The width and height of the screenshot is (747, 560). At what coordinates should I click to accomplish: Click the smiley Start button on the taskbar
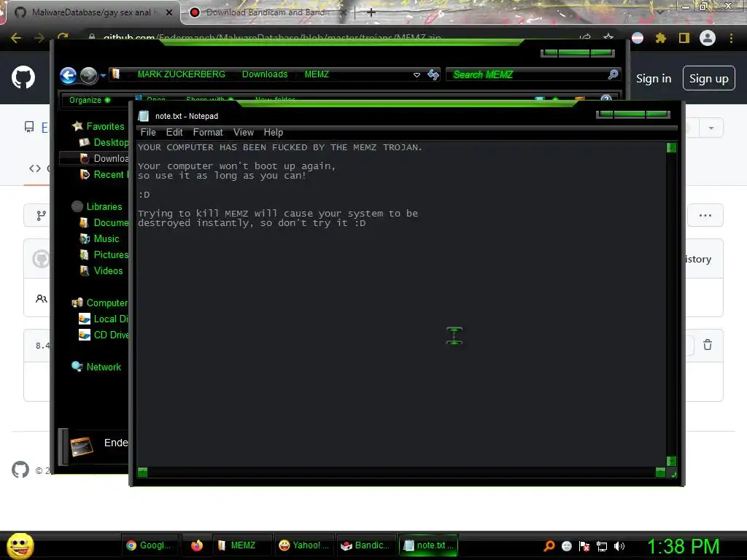pyautogui.click(x=20, y=545)
